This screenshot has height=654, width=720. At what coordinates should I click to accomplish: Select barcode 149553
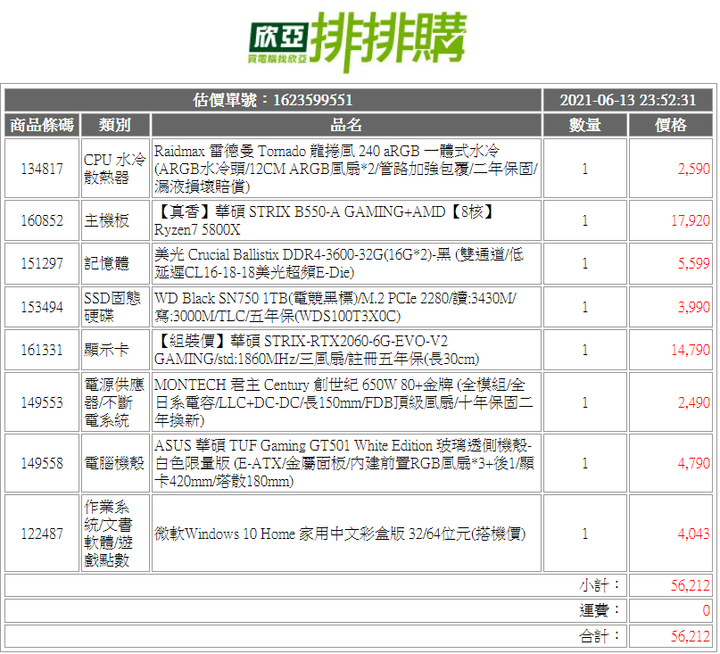click(x=42, y=402)
